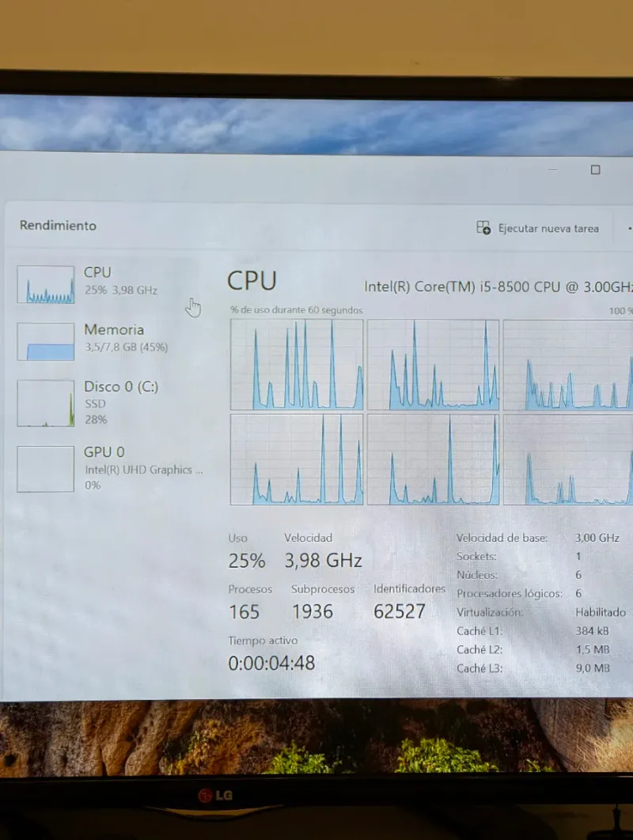Maximize the Task Manager window

pos(595,170)
